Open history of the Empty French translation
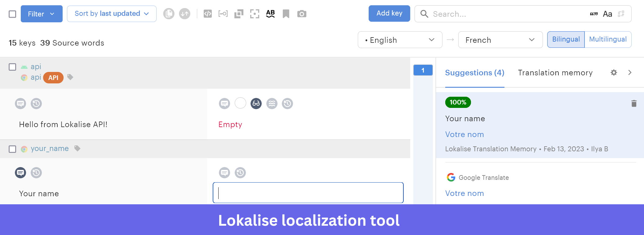This screenshot has height=235, width=644. 287,104
